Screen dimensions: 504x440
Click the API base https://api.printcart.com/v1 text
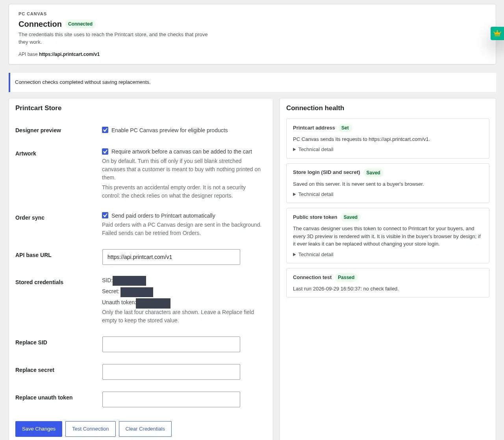pos(59,54)
